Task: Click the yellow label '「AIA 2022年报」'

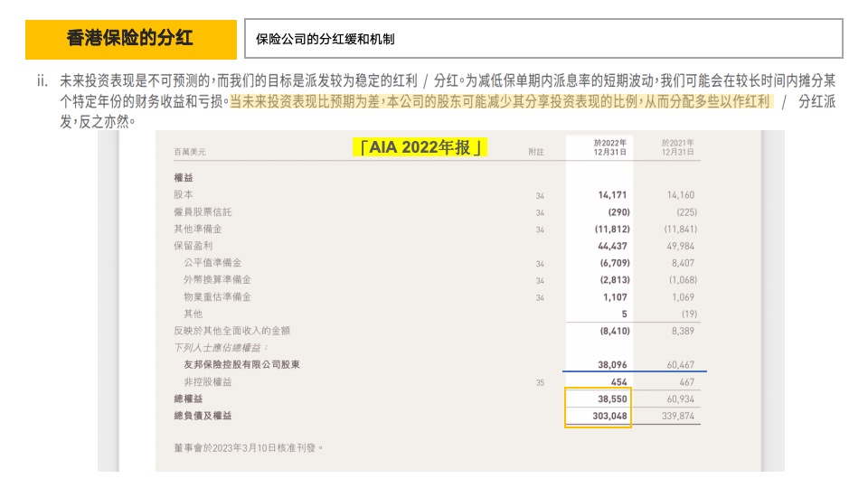Action: click(420, 147)
